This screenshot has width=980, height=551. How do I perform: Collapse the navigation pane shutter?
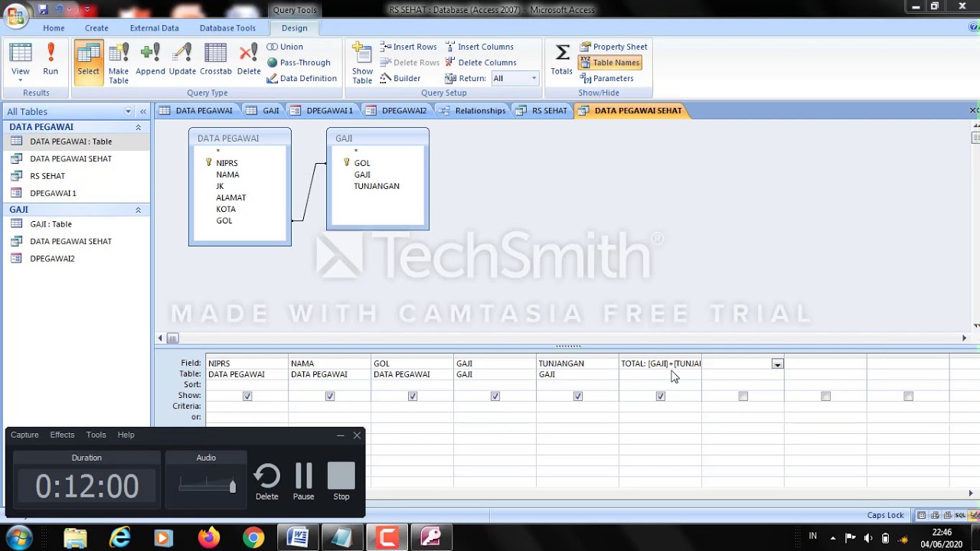point(142,112)
